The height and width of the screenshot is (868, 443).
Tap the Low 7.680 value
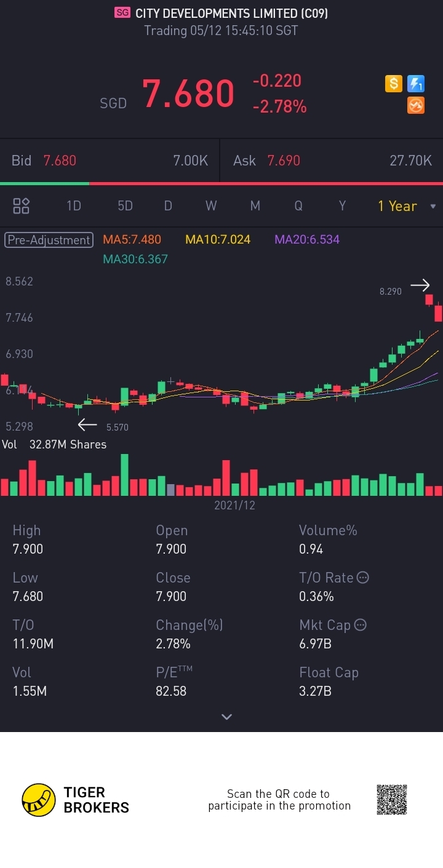coord(28,596)
